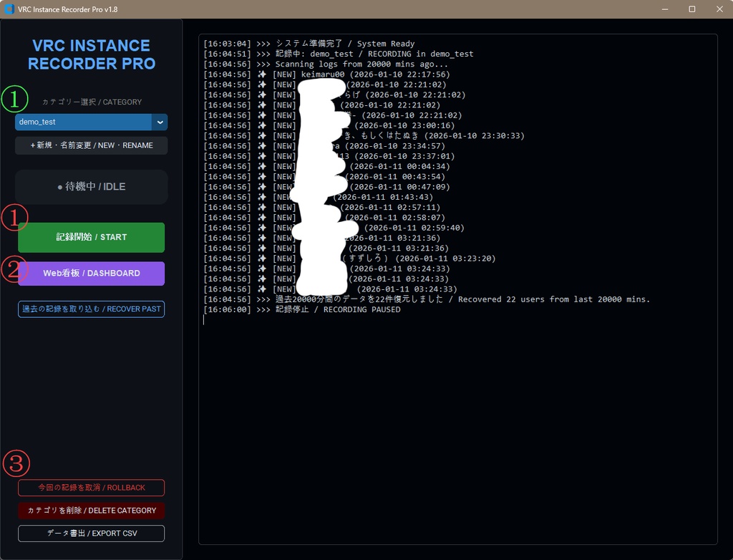Click 過去の記録を取り込む / RECOVER PAST
Image resolution: width=733 pixels, height=560 pixels.
[x=91, y=309]
